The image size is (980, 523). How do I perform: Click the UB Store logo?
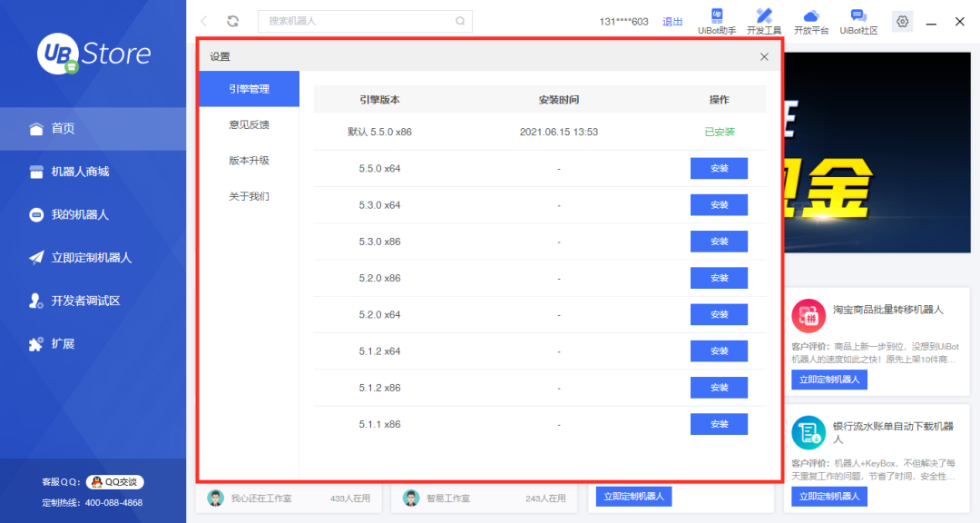[x=93, y=54]
